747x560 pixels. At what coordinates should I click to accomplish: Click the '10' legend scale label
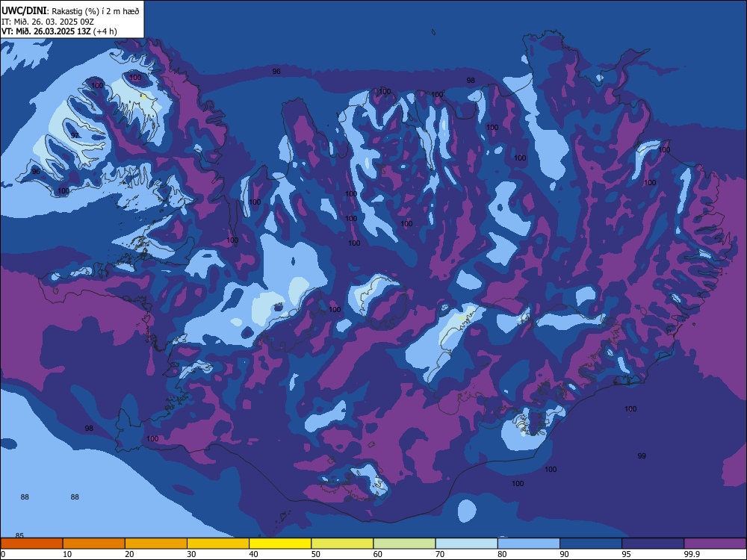pos(67,554)
